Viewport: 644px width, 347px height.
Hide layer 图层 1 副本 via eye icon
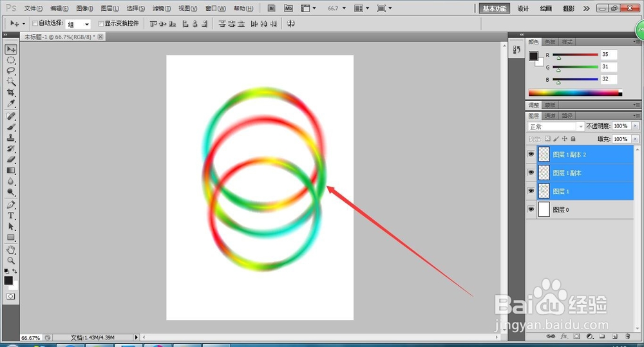[x=531, y=173]
